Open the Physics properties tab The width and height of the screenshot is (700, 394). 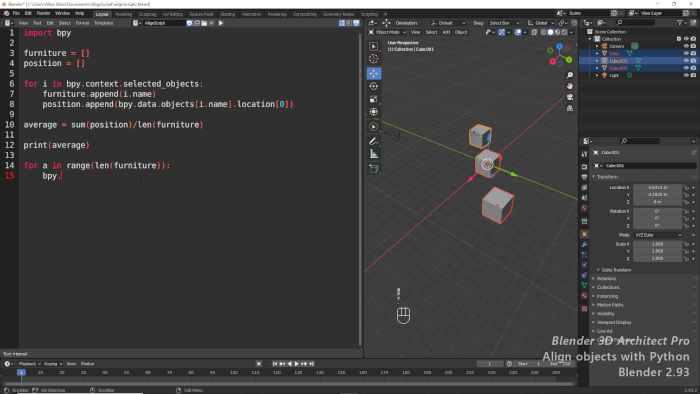[584, 265]
